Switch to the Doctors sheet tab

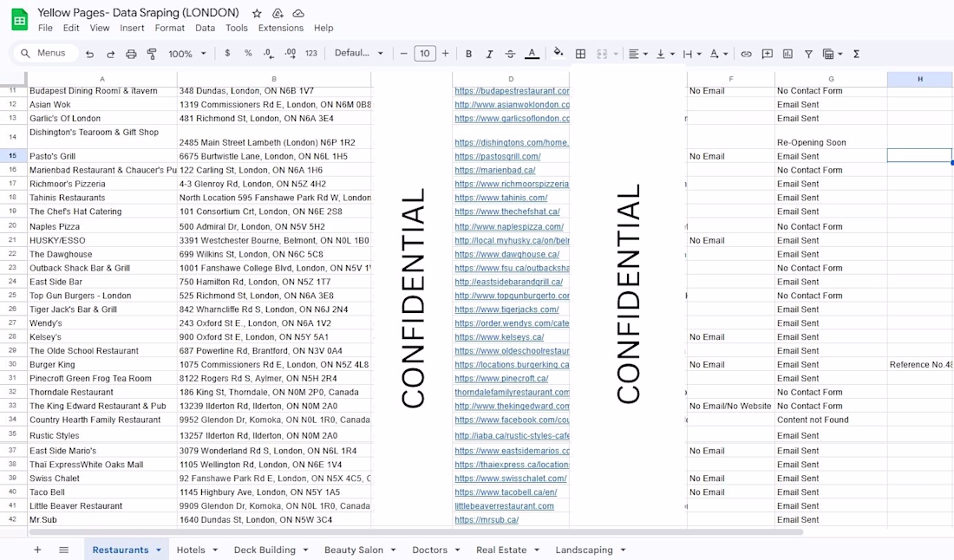(x=429, y=550)
